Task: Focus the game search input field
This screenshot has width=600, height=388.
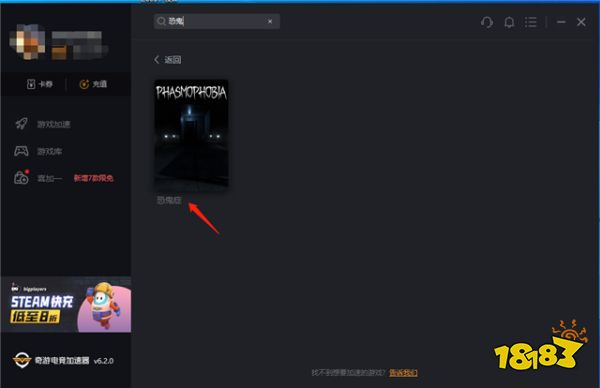Action: 217,21
